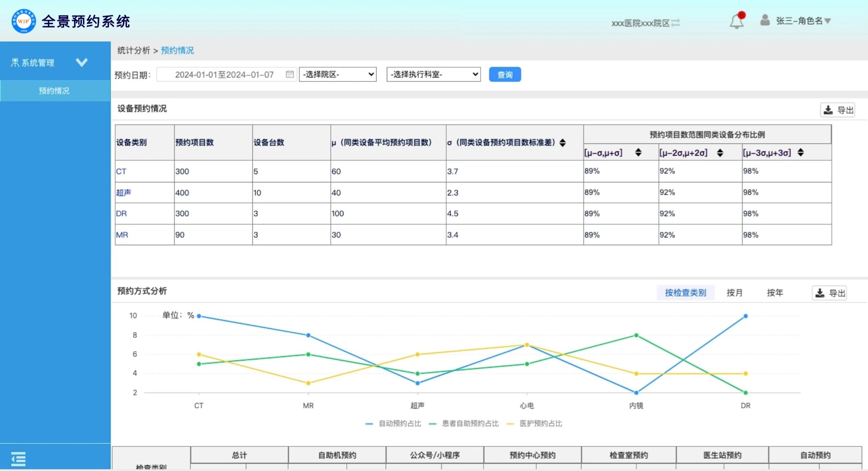This screenshot has height=471, width=868.
Task: Click the sidebar collapse icon at bottom
Action: click(18, 459)
